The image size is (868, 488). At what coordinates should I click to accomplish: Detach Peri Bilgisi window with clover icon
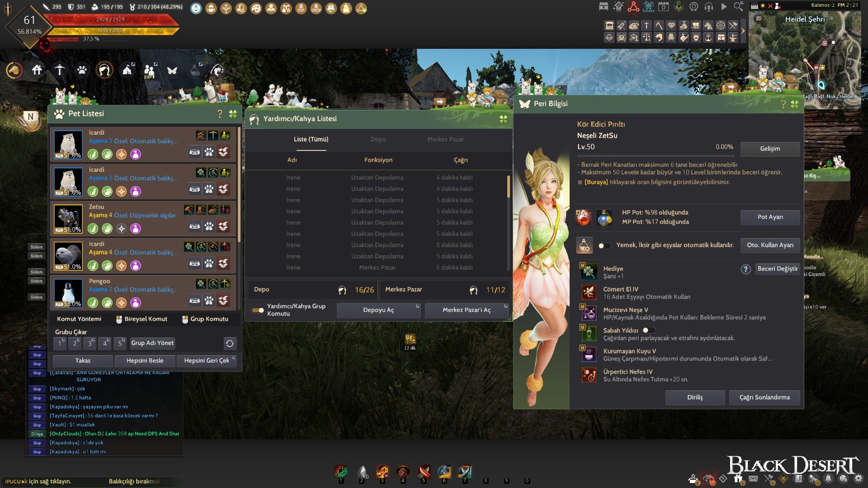pos(794,104)
